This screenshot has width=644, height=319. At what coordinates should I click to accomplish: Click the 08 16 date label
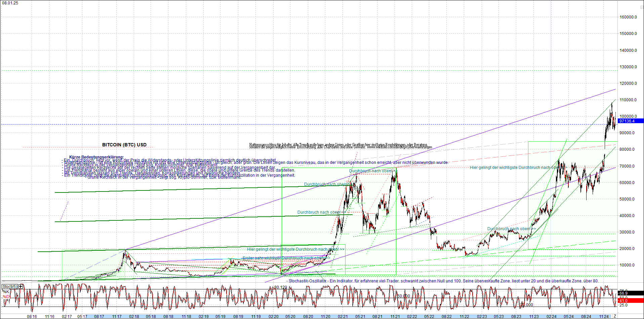[32, 317]
